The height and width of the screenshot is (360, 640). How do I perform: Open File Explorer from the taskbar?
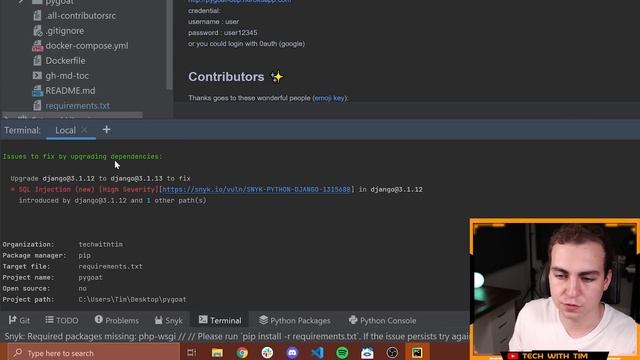click(217, 353)
